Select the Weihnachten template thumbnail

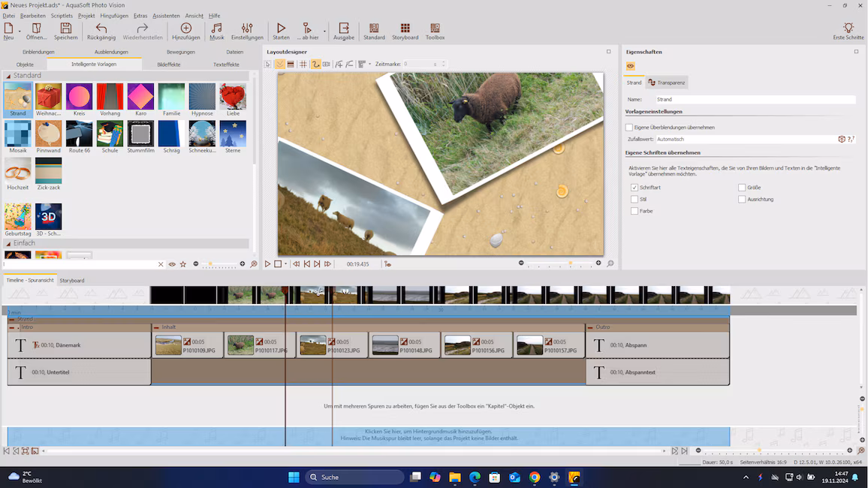point(49,100)
